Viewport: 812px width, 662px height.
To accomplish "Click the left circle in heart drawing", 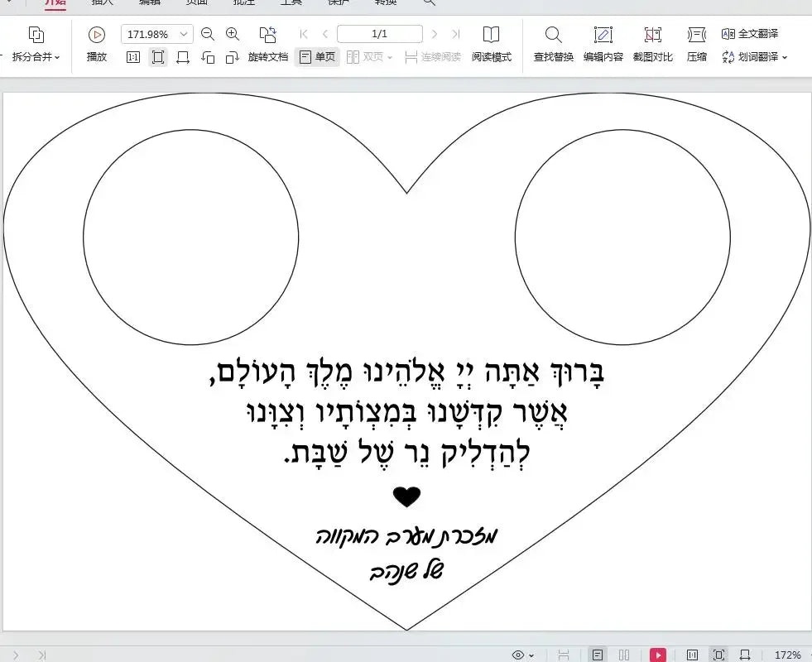I will click(191, 237).
